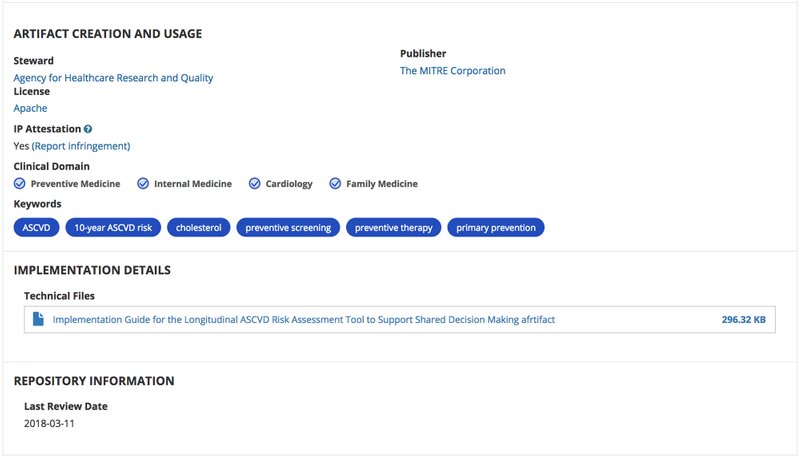Click the Report infringement link
Image resolution: width=800 pixels, height=456 pixels.
[81, 146]
